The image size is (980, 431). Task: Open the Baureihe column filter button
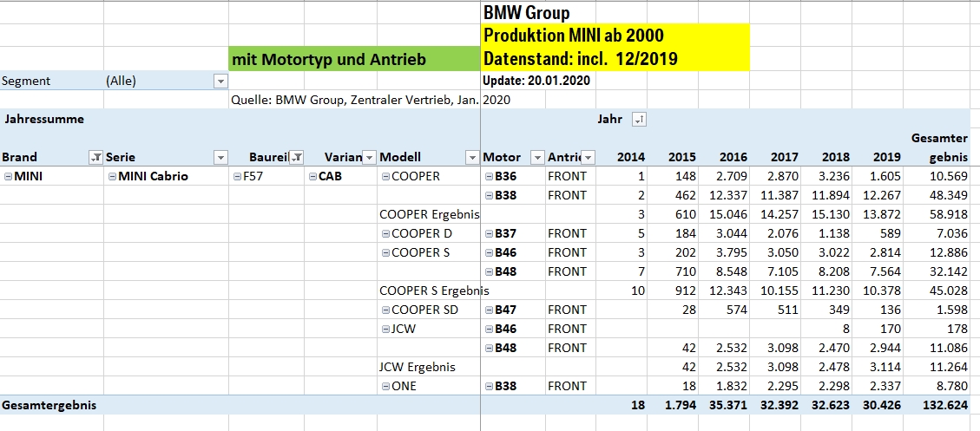tap(296, 157)
